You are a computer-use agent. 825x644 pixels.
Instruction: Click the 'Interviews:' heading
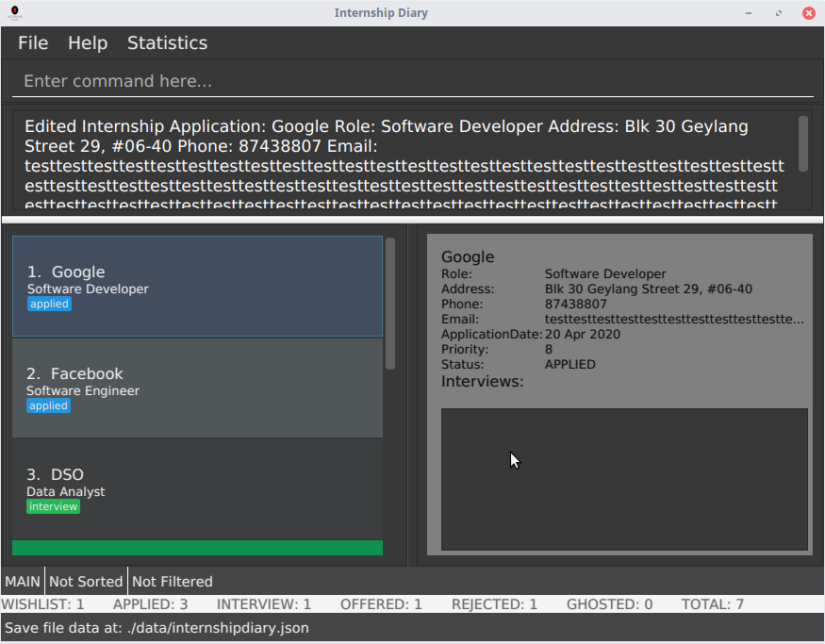[482, 381]
